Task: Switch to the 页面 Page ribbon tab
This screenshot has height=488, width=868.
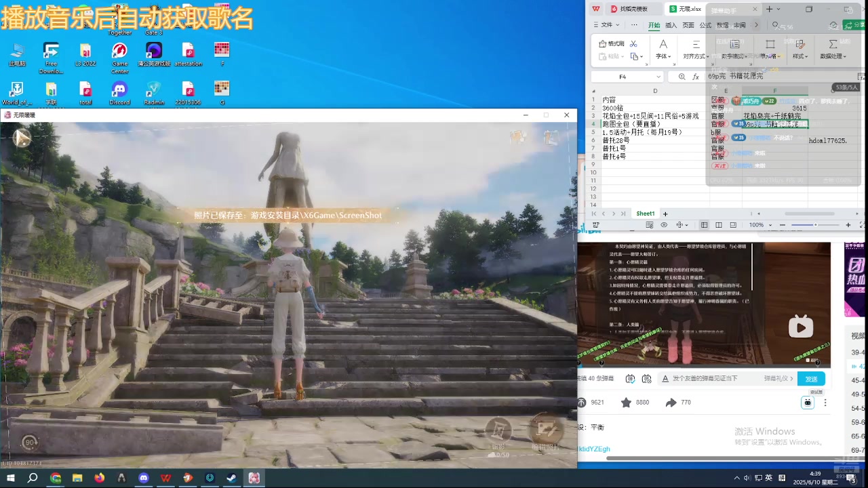Action: pos(688,25)
